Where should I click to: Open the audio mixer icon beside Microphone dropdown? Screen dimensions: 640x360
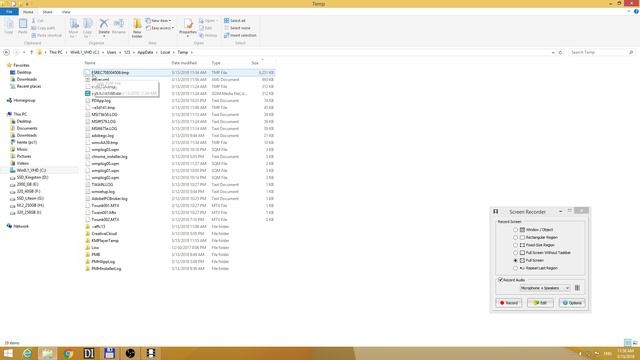coord(577,288)
